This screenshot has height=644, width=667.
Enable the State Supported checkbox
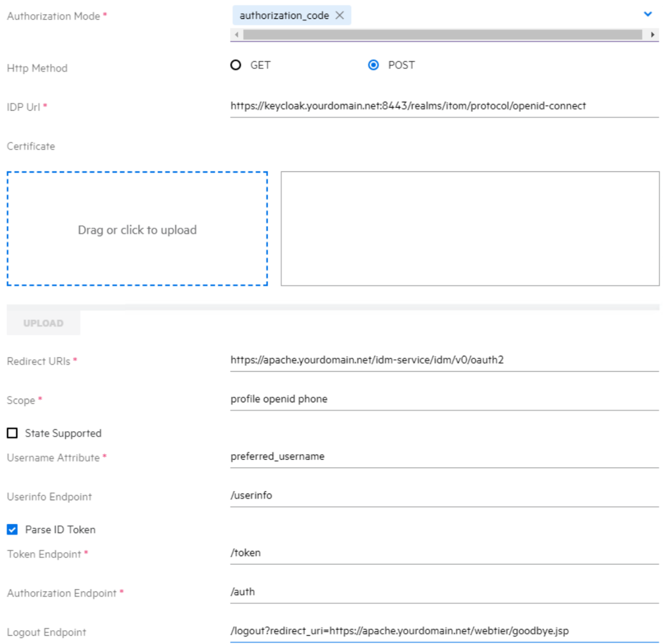pyautogui.click(x=12, y=433)
